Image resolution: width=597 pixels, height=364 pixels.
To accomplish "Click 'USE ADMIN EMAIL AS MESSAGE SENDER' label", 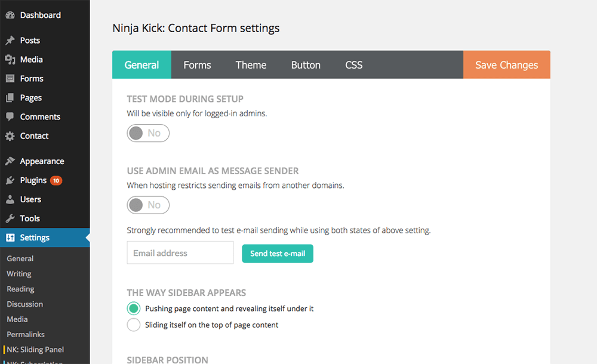I will (x=213, y=171).
